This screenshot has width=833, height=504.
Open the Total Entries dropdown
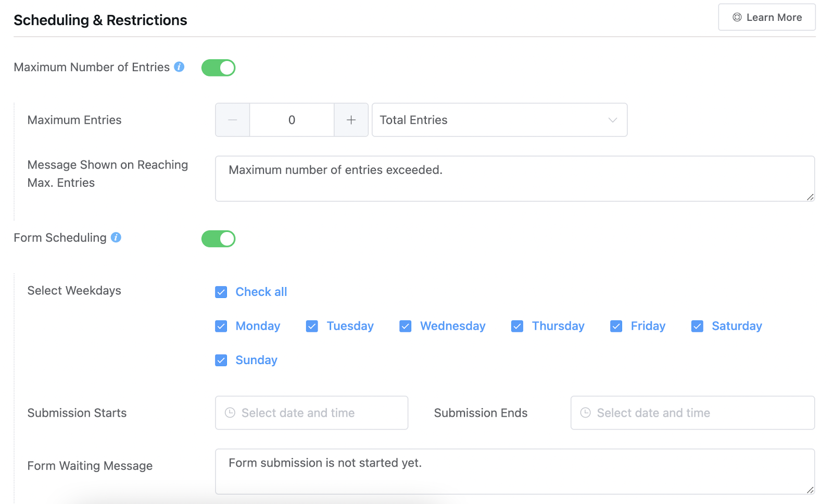(x=499, y=120)
